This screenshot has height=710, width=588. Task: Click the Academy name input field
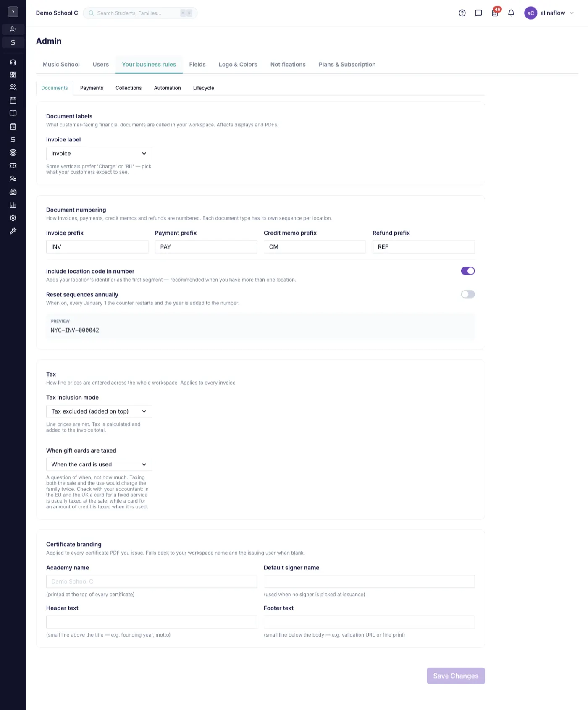pos(152,582)
